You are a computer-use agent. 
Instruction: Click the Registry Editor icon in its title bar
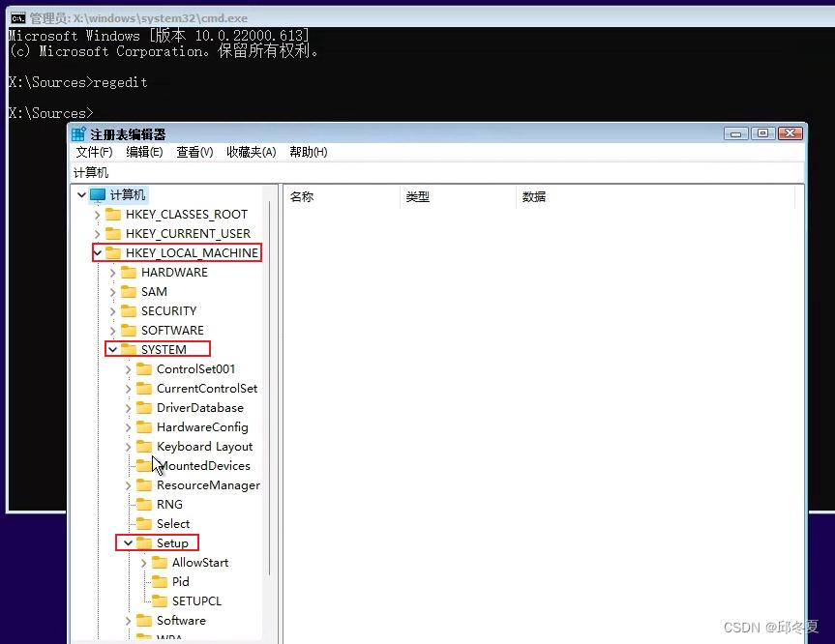point(76,132)
